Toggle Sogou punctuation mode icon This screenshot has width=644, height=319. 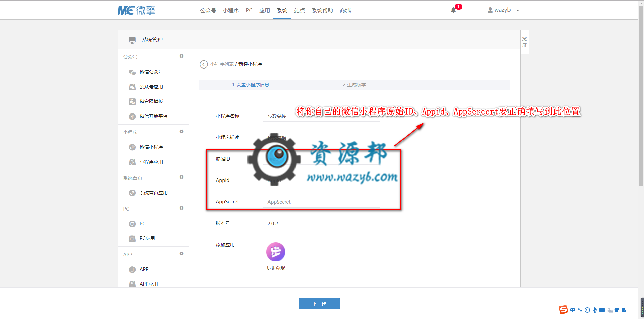(x=580, y=310)
